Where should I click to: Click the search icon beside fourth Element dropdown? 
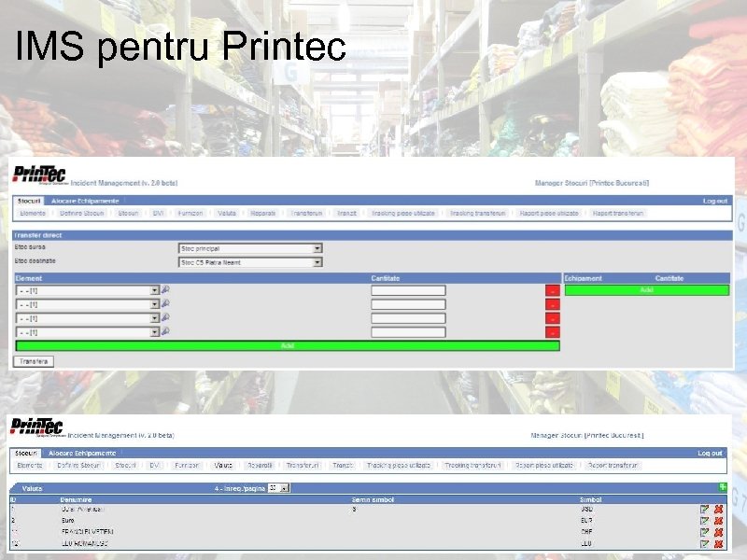tap(165, 331)
